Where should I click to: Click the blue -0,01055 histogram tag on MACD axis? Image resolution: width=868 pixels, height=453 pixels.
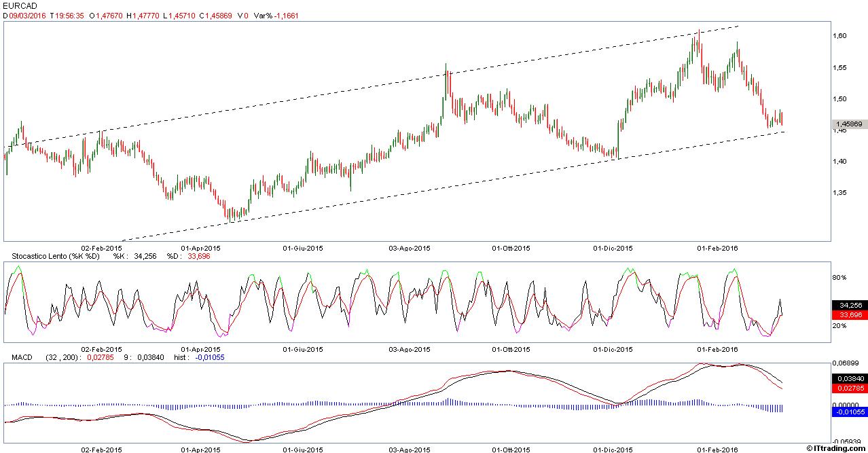850,412
